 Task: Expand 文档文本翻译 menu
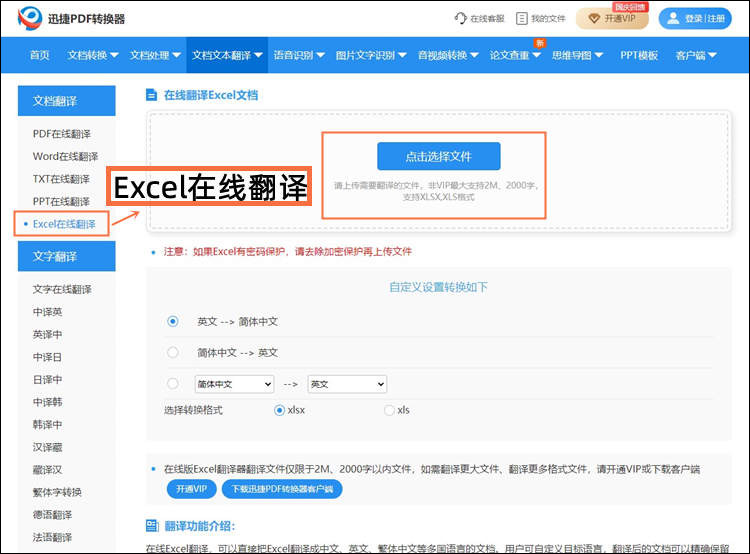click(x=227, y=55)
